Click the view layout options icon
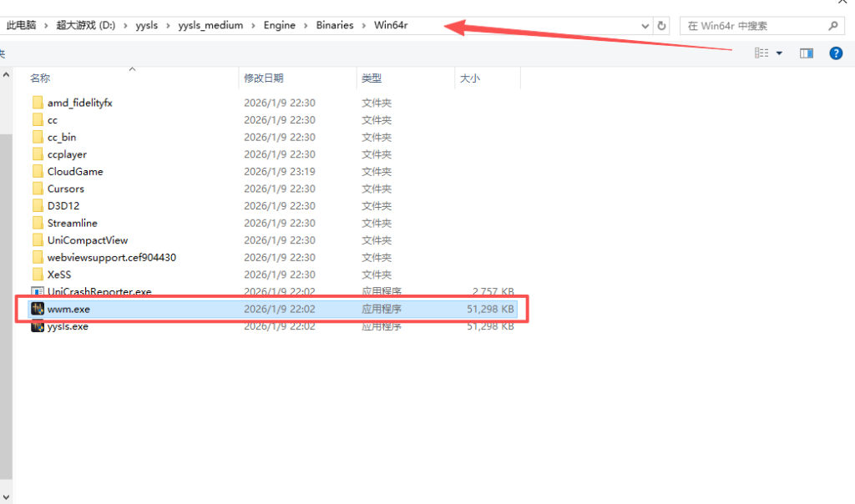The image size is (855, 504). [761, 53]
